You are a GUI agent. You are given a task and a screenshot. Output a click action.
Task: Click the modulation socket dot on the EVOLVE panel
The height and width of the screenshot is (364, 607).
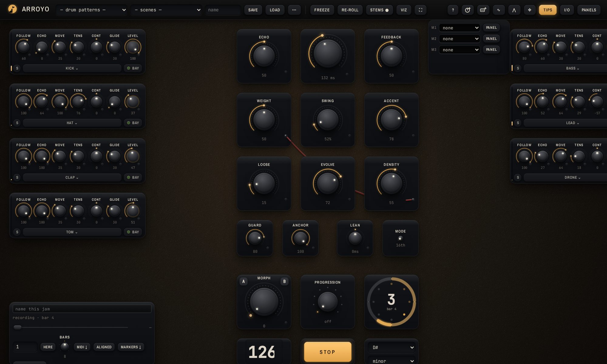pyautogui.click(x=349, y=199)
